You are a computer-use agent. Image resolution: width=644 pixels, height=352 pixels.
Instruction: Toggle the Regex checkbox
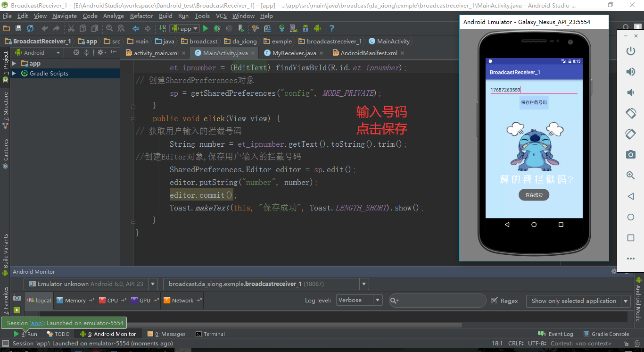[x=495, y=301]
